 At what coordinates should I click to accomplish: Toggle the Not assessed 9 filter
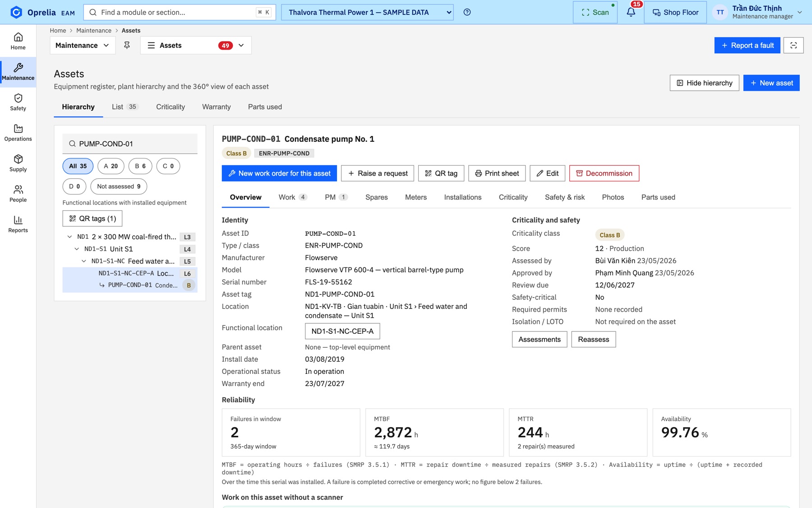point(119,186)
